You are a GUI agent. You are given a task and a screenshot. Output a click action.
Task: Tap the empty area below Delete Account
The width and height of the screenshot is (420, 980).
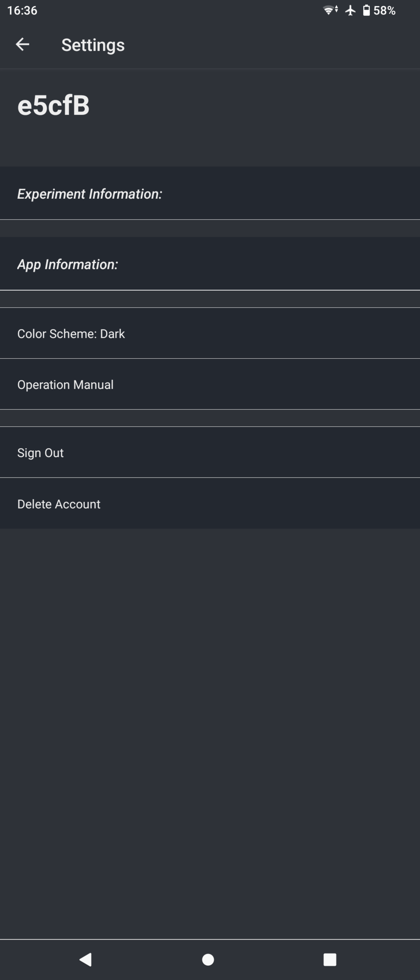(210, 733)
